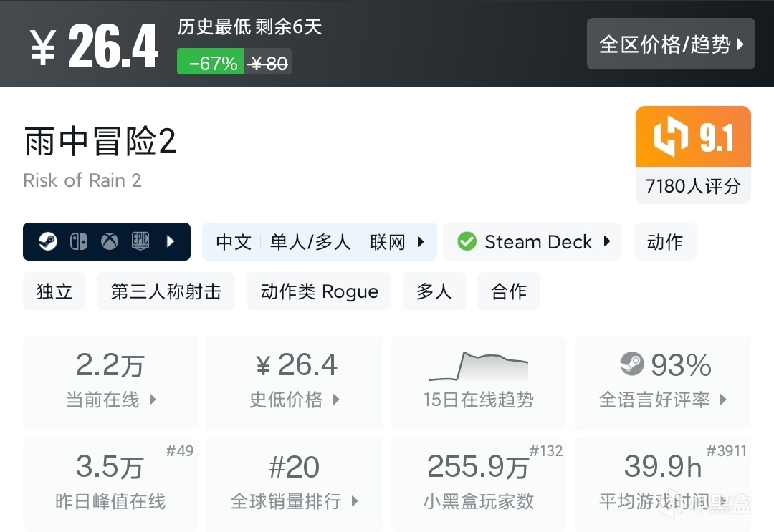Image resolution: width=774 pixels, height=532 pixels.
Task: Click the Steam icon beside 93% rating
Action: point(631,365)
